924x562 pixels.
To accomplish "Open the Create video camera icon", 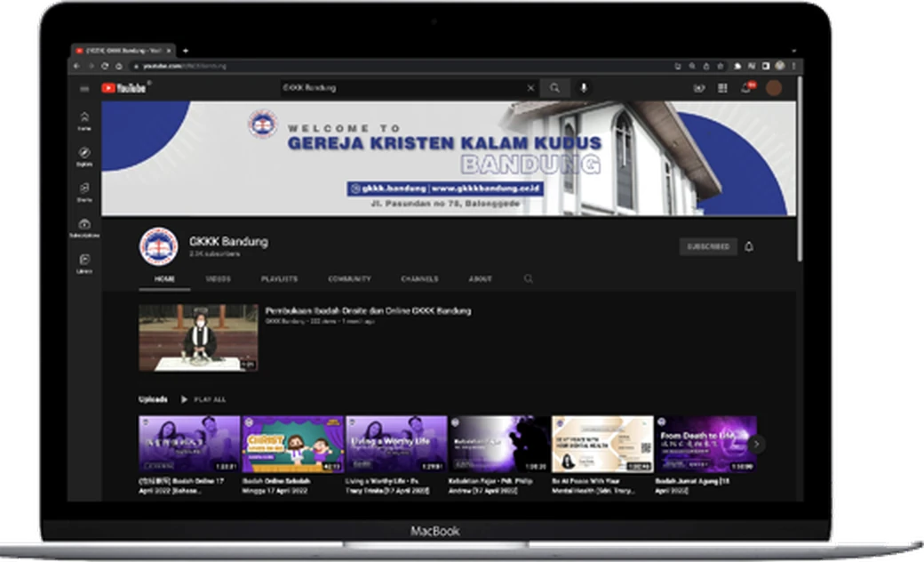I will click(699, 88).
